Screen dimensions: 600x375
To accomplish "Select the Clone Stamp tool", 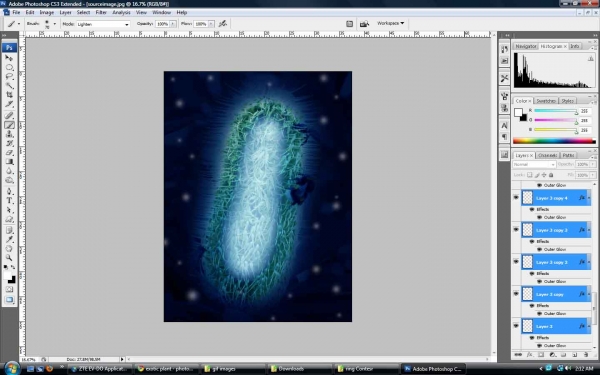I will tap(9, 134).
